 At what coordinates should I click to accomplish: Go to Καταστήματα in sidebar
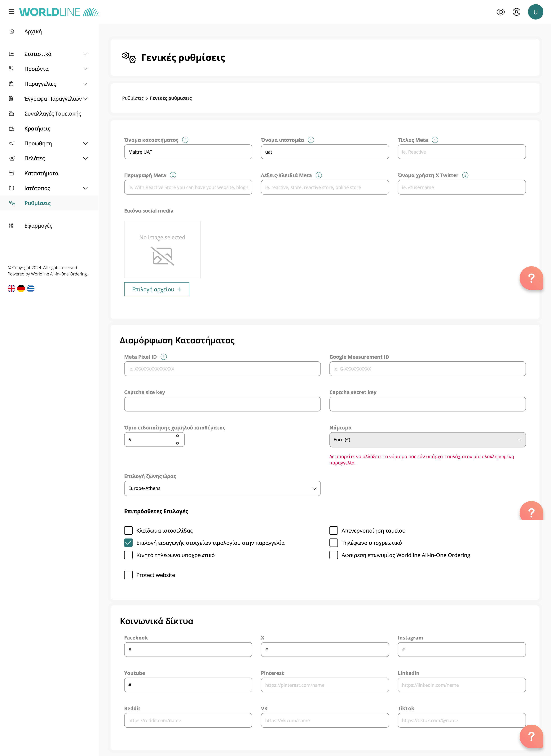pos(41,174)
